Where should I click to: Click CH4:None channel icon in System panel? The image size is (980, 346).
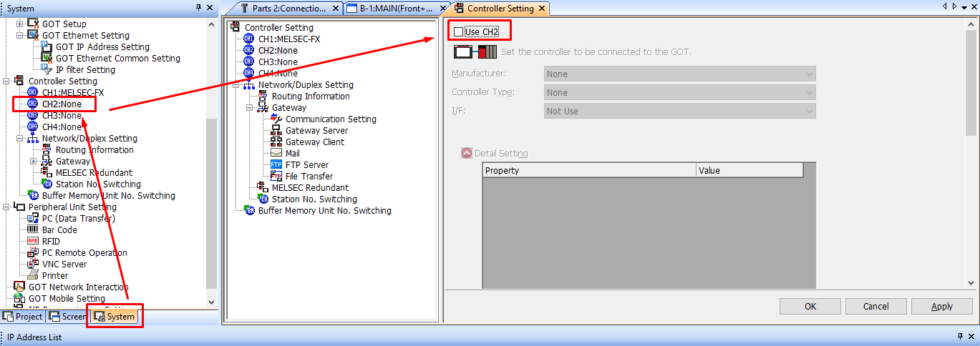pyautogui.click(x=33, y=127)
